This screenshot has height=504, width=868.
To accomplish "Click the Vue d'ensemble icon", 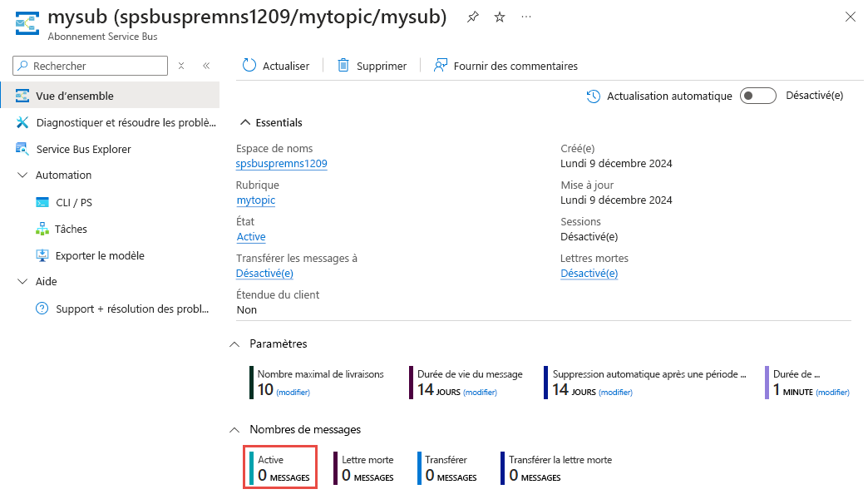I will coord(22,96).
